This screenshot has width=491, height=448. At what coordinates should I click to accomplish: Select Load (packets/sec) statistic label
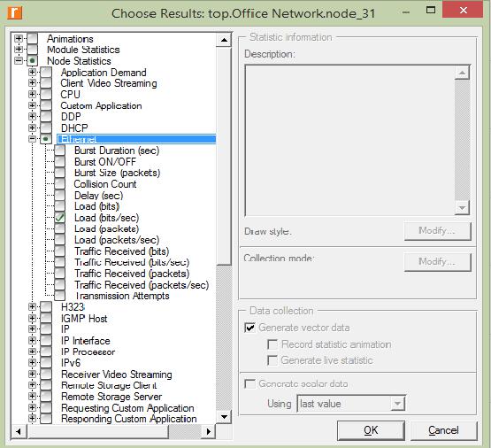coord(117,240)
